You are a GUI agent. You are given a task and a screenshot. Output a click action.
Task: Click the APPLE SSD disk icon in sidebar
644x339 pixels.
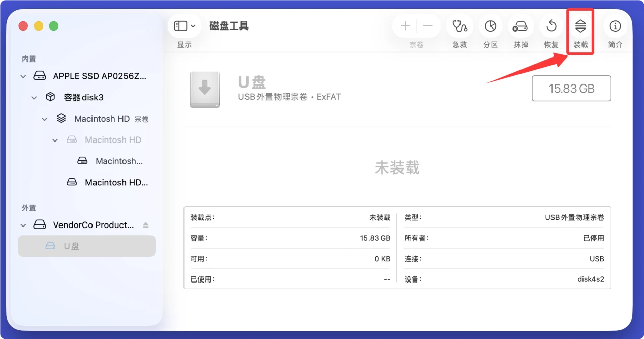pyautogui.click(x=40, y=76)
